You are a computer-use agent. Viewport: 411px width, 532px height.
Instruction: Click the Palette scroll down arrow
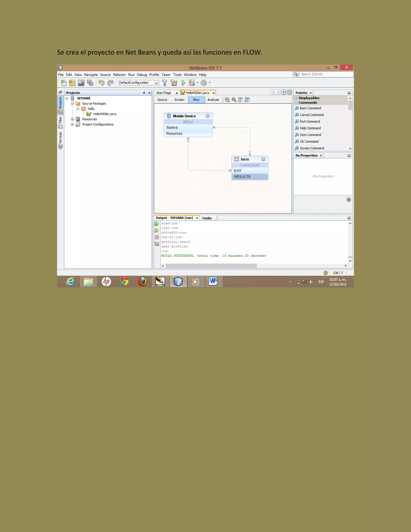click(x=350, y=149)
